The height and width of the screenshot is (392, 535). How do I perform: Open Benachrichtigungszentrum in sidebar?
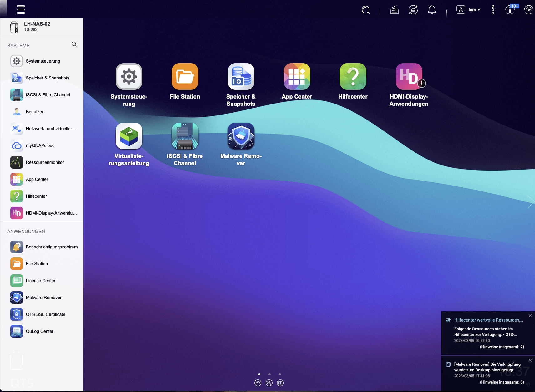pos(42,247)
